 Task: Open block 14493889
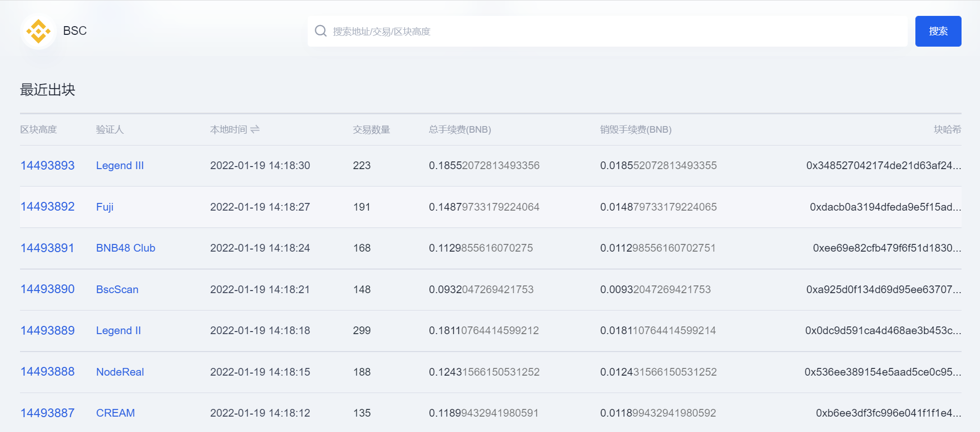click(x=48, y=331)
